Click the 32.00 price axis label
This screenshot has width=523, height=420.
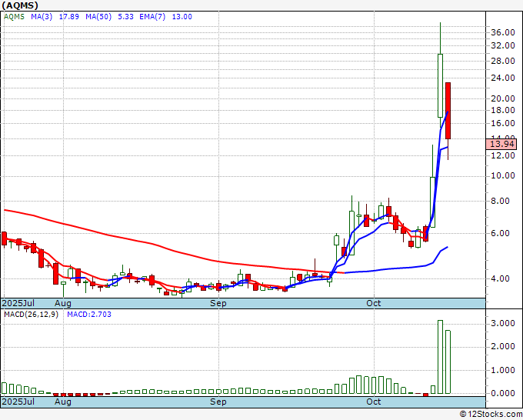pyautogui.click(x=503, y=45)
